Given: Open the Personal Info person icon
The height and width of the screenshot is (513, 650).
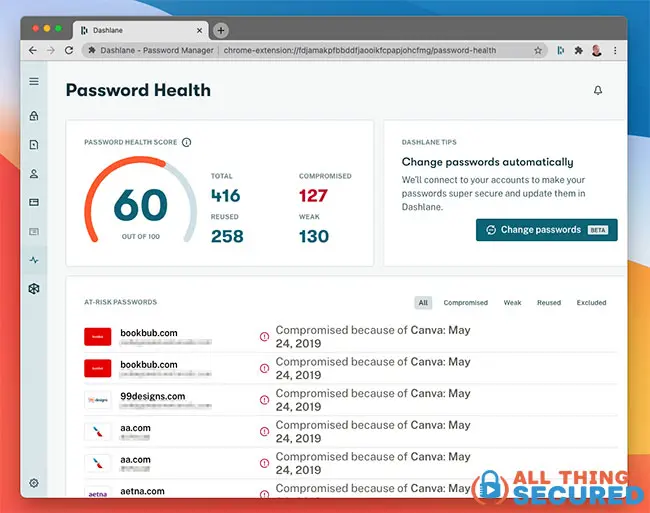Looking at the screenshot, I should click(x=34, y=174).
